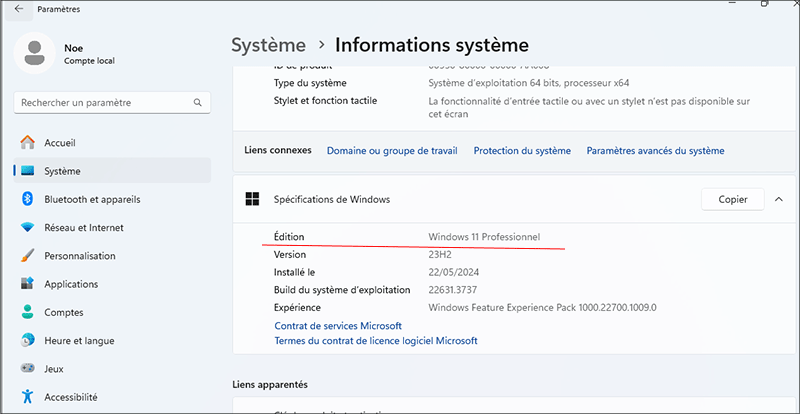Open Applications settings
Image resolution: width=800 pixels, height=414 pixels.
point(112,284)
